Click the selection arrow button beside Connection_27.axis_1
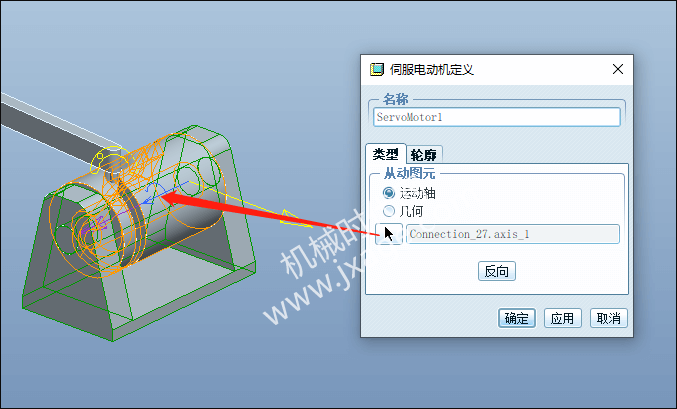This screenshot has height=409, width=677. [389, 234]
